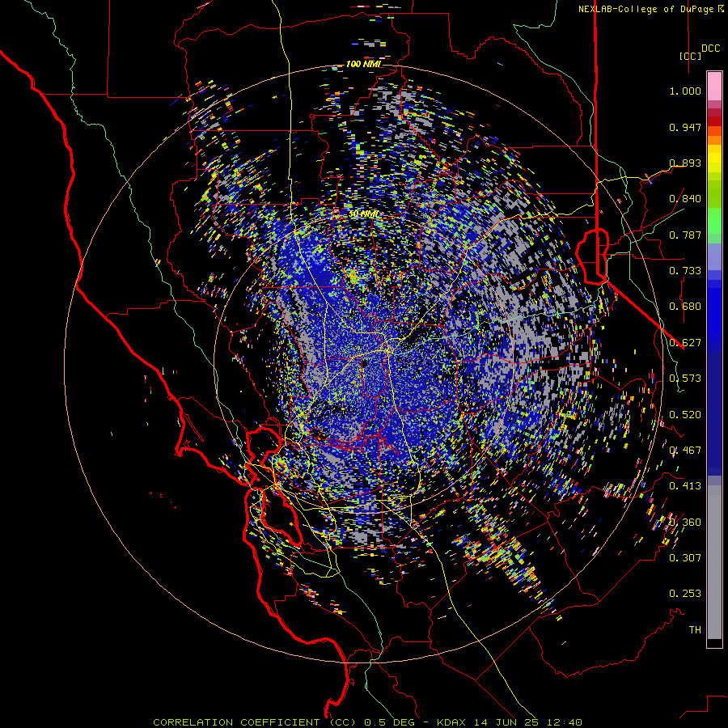Viewport: 728px width, 728px height.
Task: Select the 0.840 legend value
Action: coord(685,199)
